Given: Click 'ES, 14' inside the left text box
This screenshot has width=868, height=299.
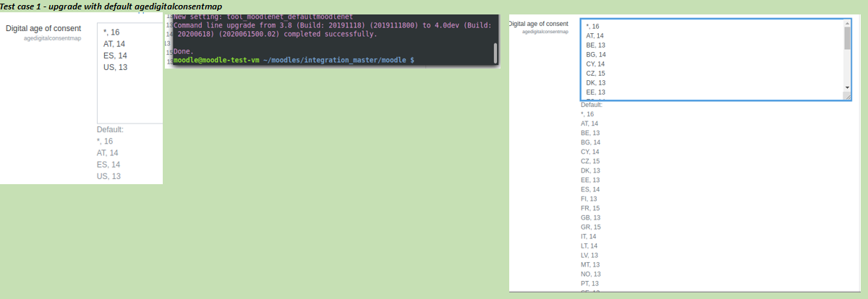Looking at the screenshot, I should (116, 56).
